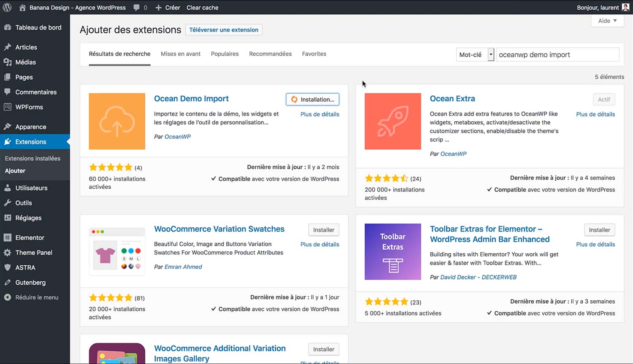The image size is (633, 364).
Task: Switch to Favorites tab
Action: pyautogui.click(x=314, y=54)
